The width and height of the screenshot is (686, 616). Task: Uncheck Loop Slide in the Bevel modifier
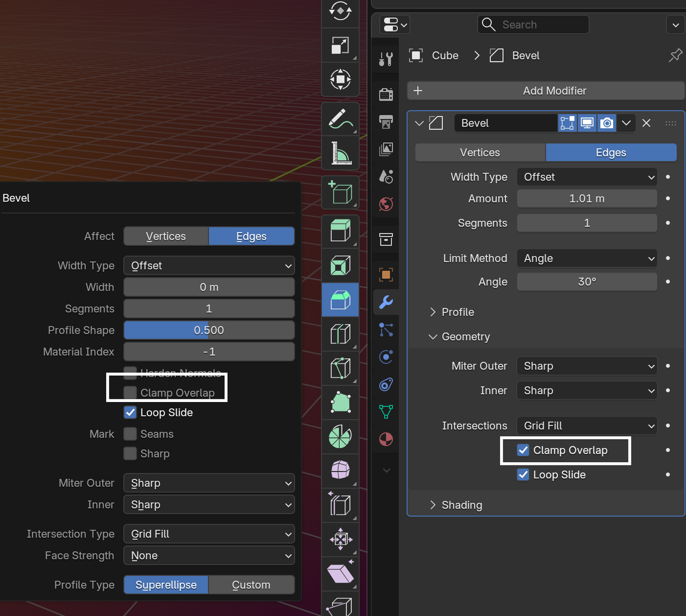[523, 474]
